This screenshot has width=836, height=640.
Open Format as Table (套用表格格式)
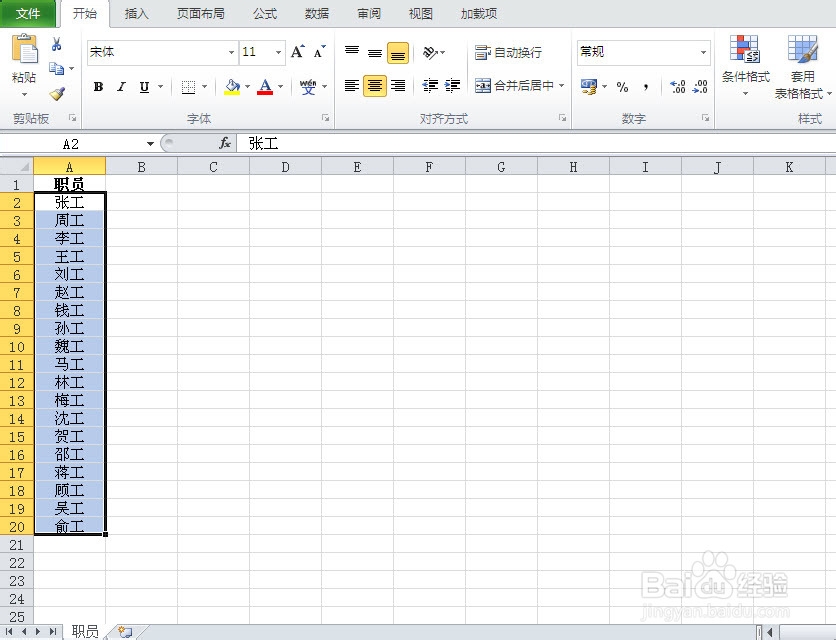802,67
